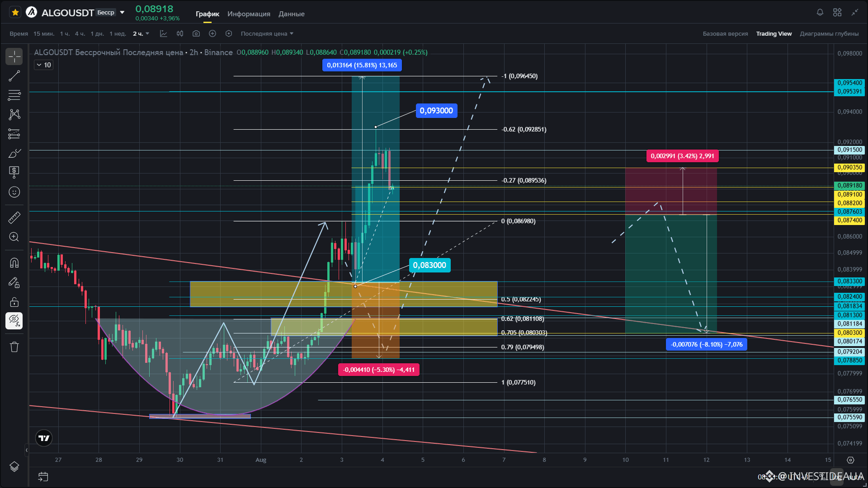Select the trend line drawing tool
Viewport: 868px width, 488px height.
coord(14,76)
